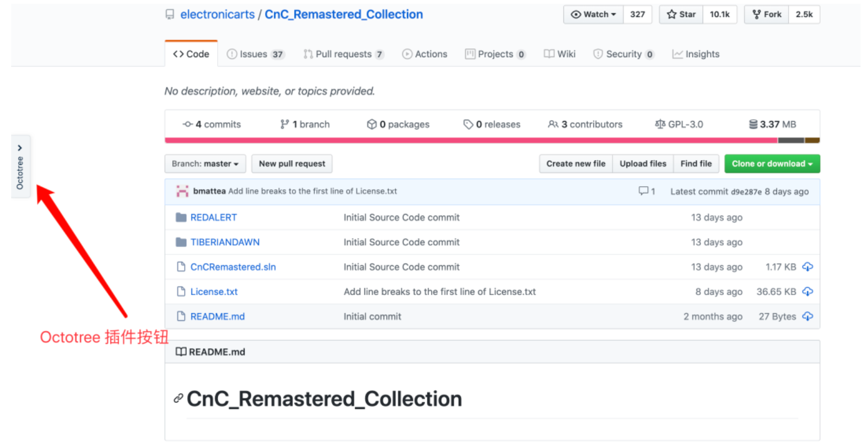
Task: Click the CnCRemastered.sln file icon
Action: click(x=181, y=267)
